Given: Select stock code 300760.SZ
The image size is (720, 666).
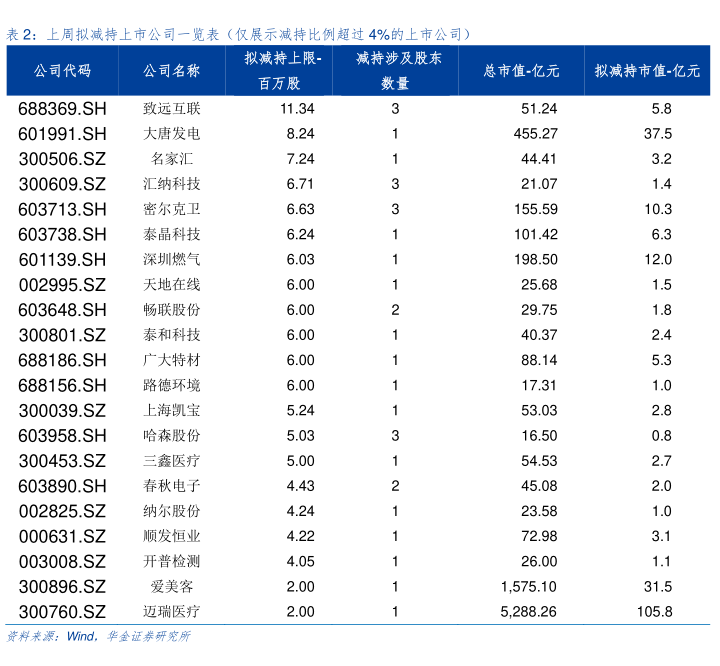Looking at the screenshot, I should pos(62,612).
